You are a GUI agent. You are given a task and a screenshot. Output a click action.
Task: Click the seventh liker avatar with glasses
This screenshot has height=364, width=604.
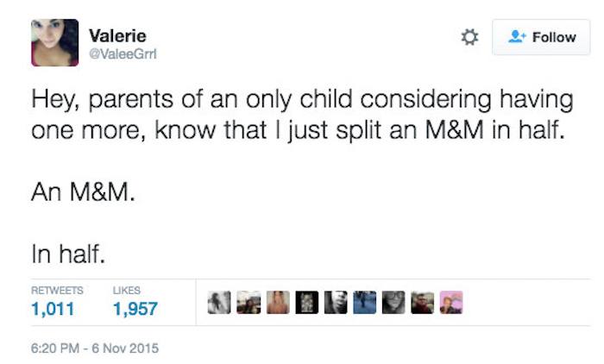coord(393,302)
